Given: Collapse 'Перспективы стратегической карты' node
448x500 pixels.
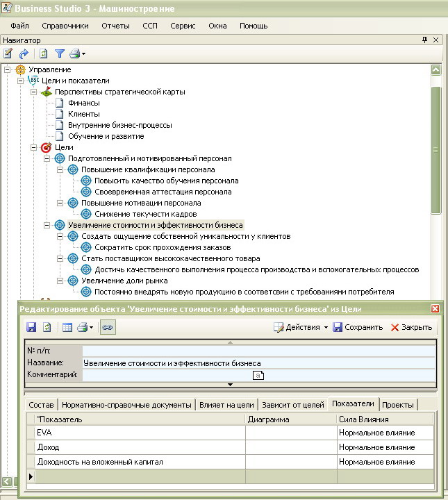Looking at the screenshot, I should (34, 92).
